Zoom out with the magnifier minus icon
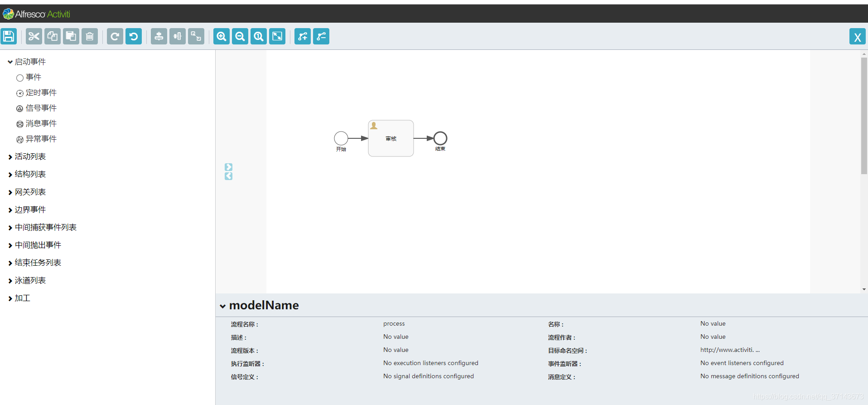 tap(240, 36)
